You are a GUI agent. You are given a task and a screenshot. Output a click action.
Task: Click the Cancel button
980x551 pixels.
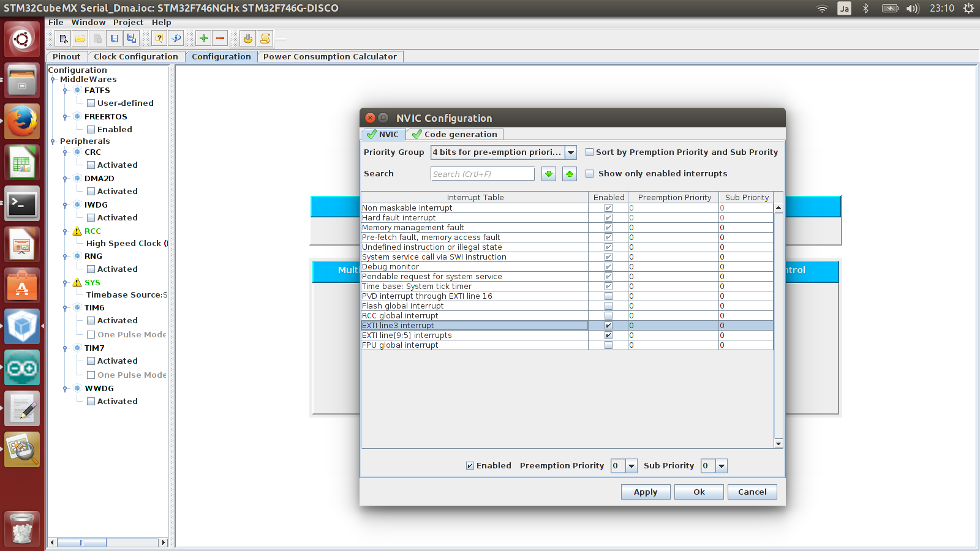(x=752, y=492)
